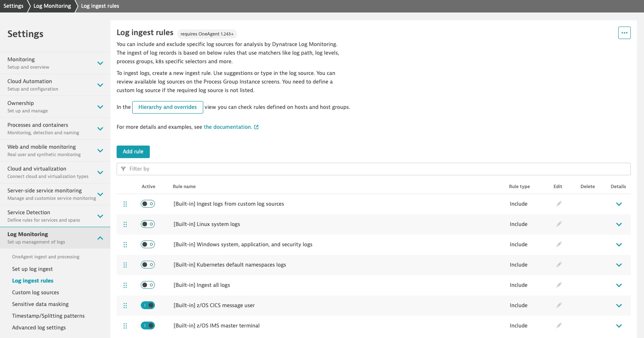Expand details of Windows system logs rule
Screen dimensions: 644x338
click(x=619, y=245)
